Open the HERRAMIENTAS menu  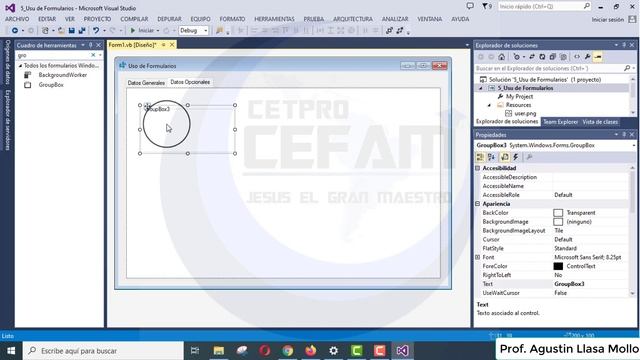tap(274, 19)
